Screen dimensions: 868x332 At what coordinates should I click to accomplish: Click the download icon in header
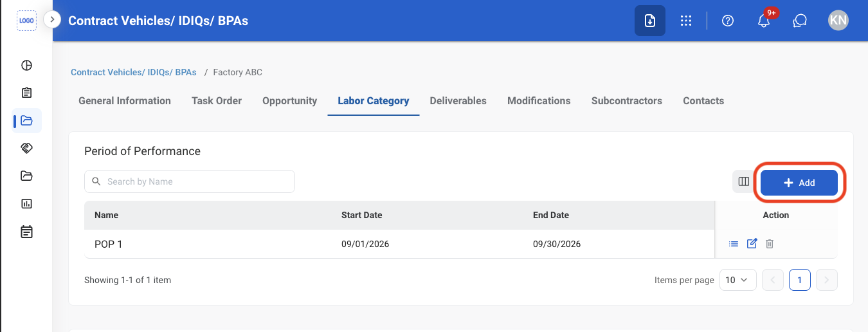(650, 21)
